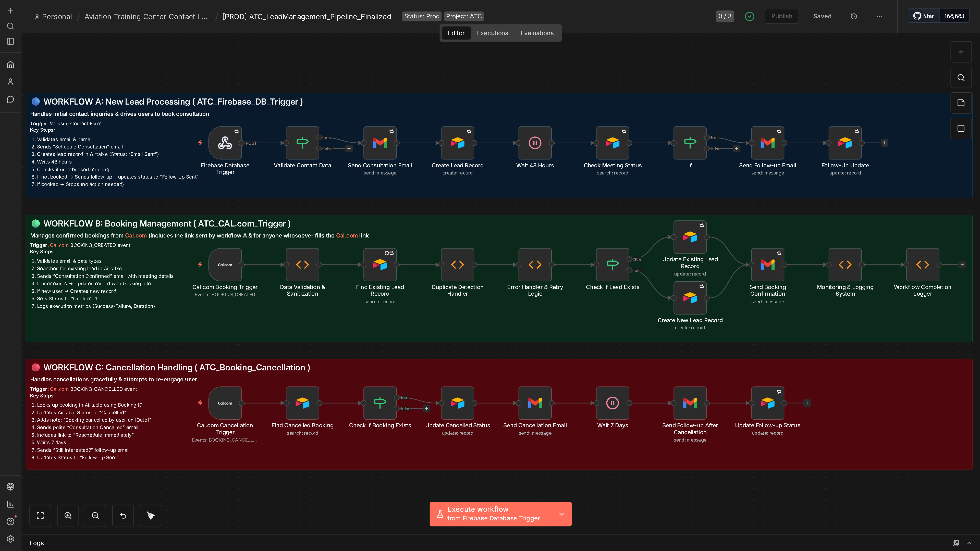
Task: Add node on Validate Contact Data false branch
Action: pyautogui.click(x=349, y=148)
